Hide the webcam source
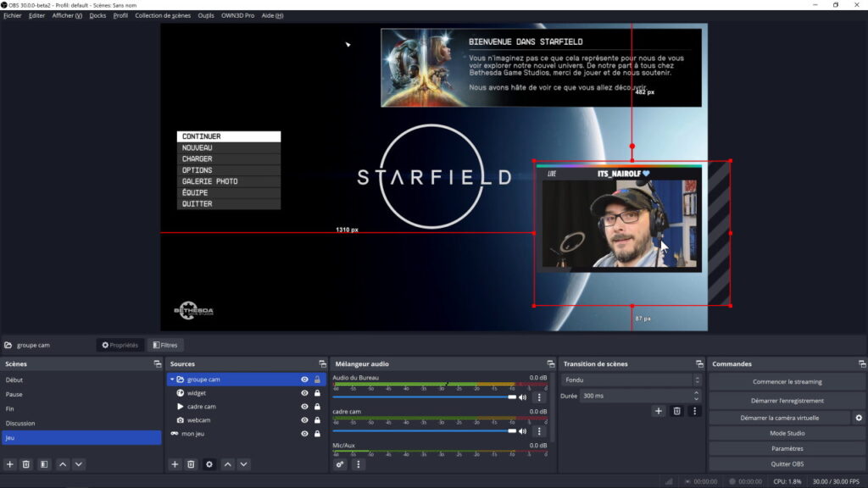868x488 pixels. (x=305, y=420)
